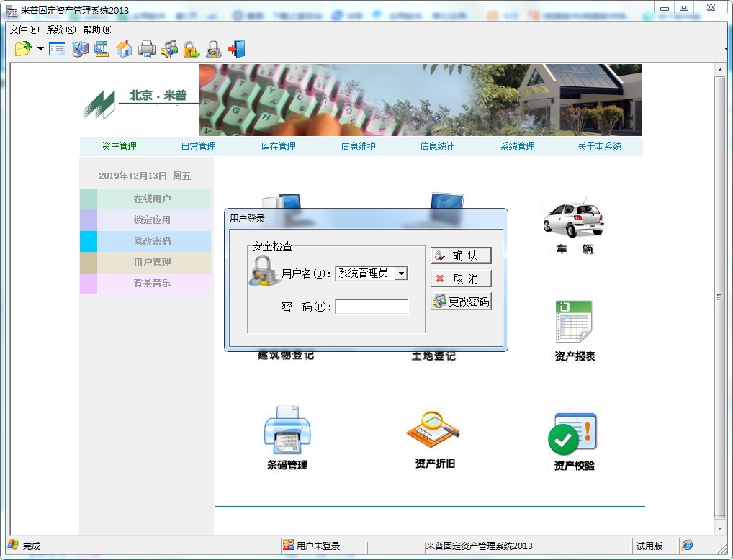Click the home toolbar icon
This screenshot has height=560, width=733.
coord(124,49)
